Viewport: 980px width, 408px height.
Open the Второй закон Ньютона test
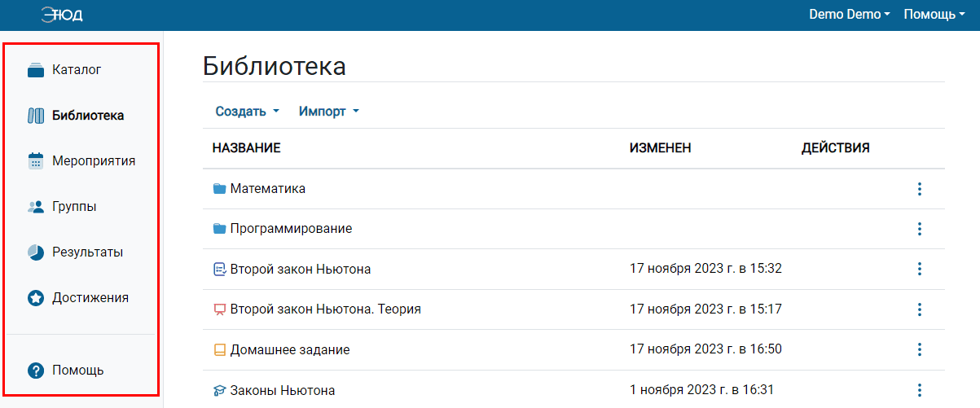(x=301, y=269)
